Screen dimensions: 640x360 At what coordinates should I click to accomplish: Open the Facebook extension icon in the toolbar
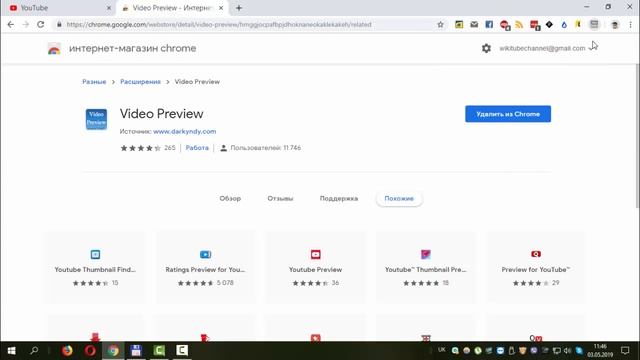click(489, 24)
